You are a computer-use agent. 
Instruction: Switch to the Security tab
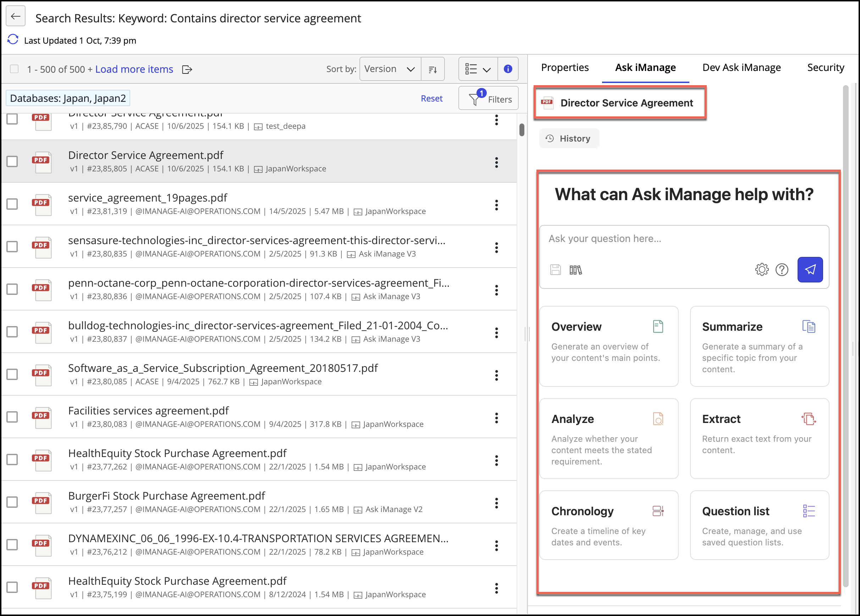826,67
